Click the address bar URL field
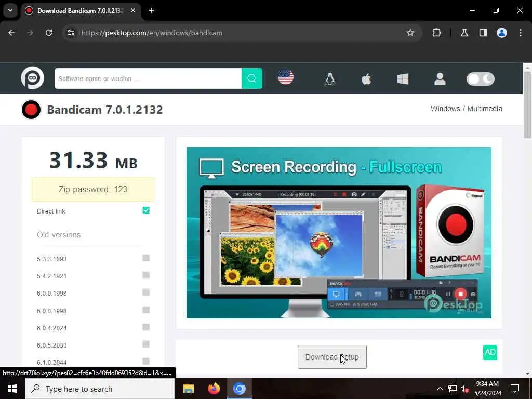Image resolution: width=532 pixels, height=399 pixels. tap(237, 33)
